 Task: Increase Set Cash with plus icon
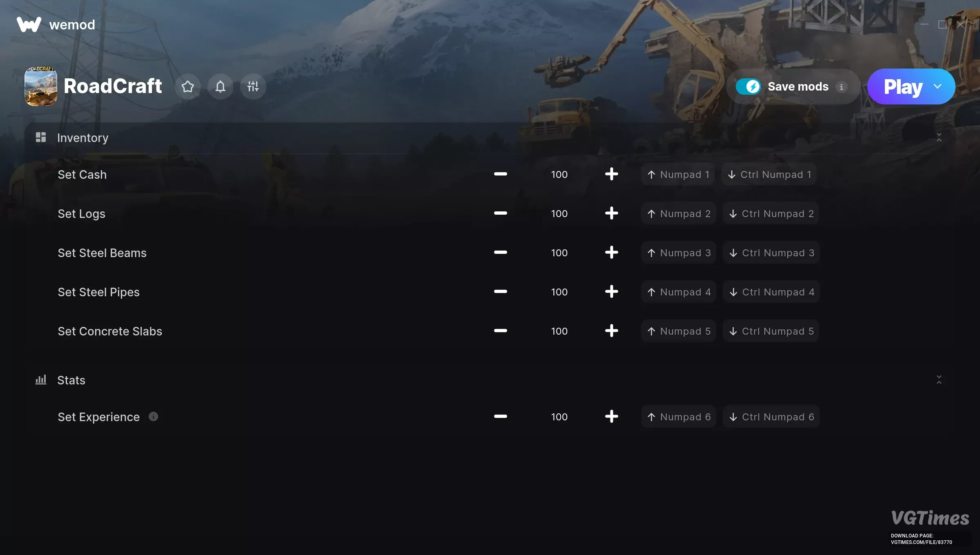(x=611, y=174)
